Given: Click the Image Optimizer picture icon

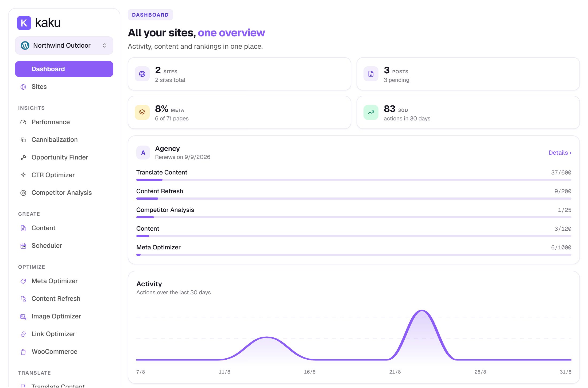Looking at the screenshot, I should pyautogui.click(x=23, y=317).
